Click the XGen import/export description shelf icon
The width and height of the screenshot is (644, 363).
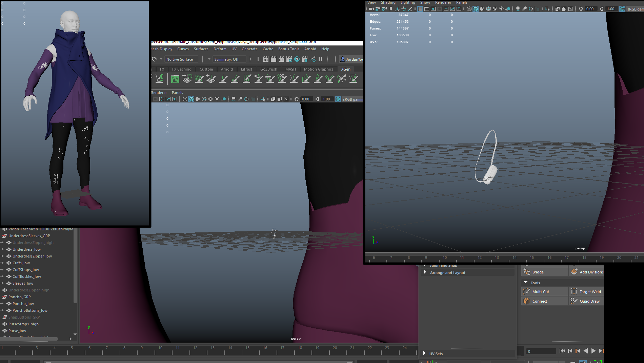click(159, 79)
